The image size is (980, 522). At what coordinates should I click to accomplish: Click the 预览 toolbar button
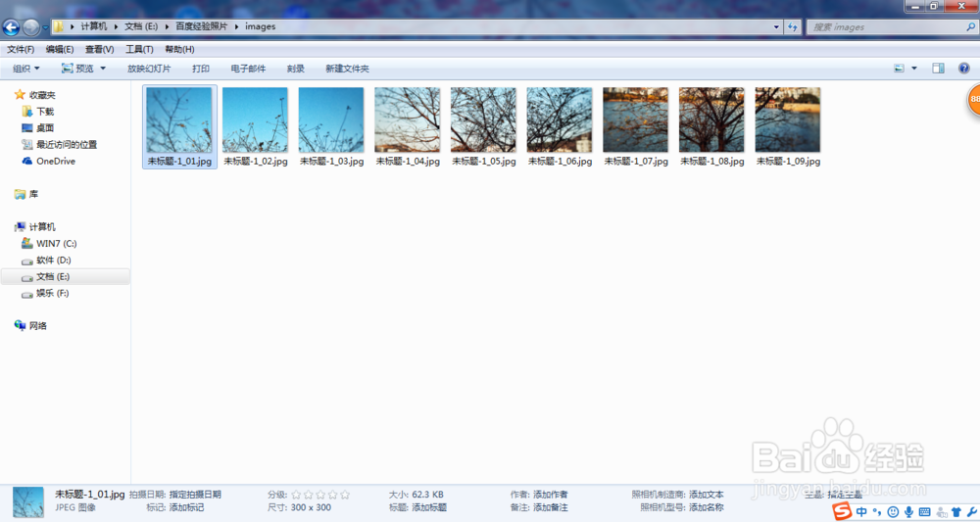pyautogui.click(x=77, y=69)
